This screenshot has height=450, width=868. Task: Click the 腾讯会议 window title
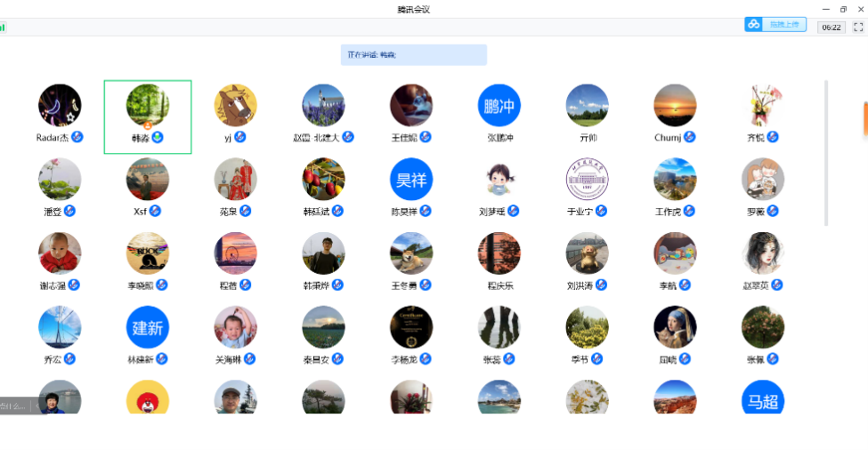[413, 10]
